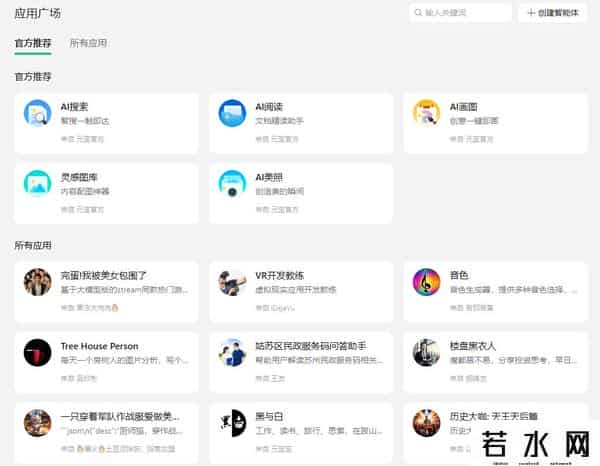Click the search magnifier icon
This screenshot has height=466, width=600.
(418, 13)
